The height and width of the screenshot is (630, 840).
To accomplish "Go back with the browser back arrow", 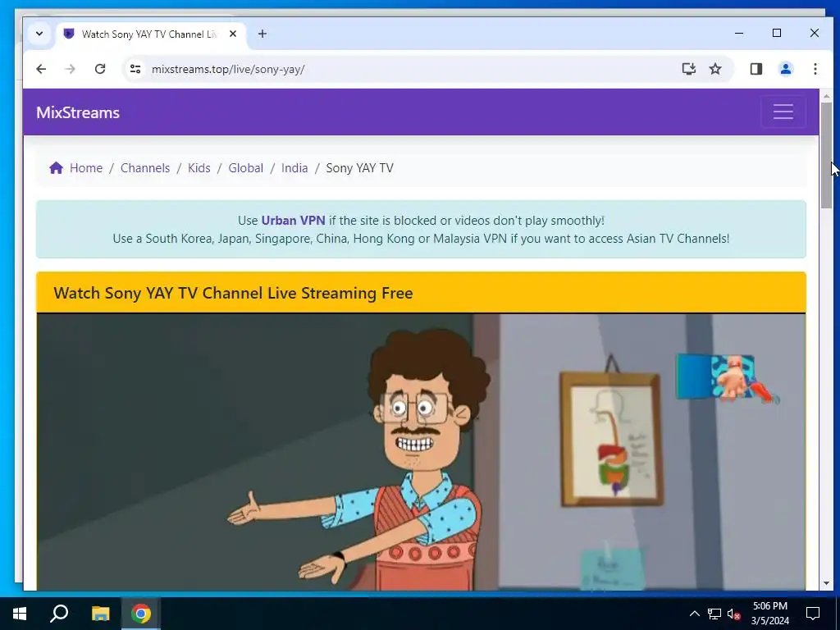I will click(x=41, y=69).
